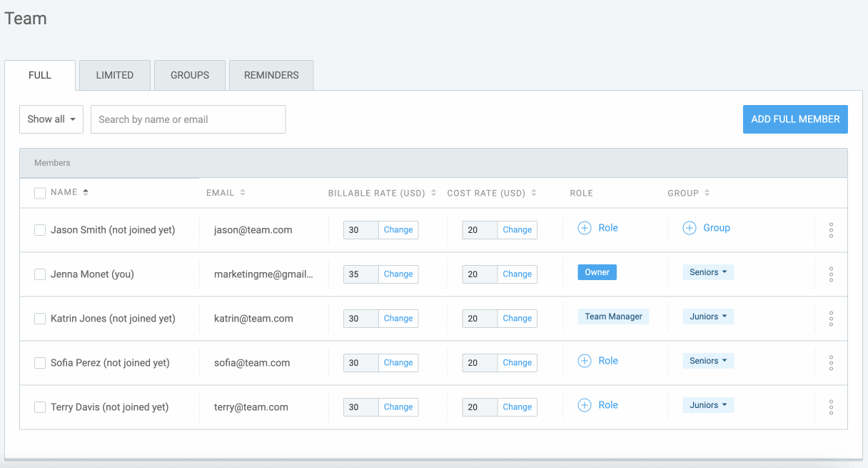Click the ADD FULL MEMBER button
Viewport: 868px width, 468px height.
[x=794, y=119]
